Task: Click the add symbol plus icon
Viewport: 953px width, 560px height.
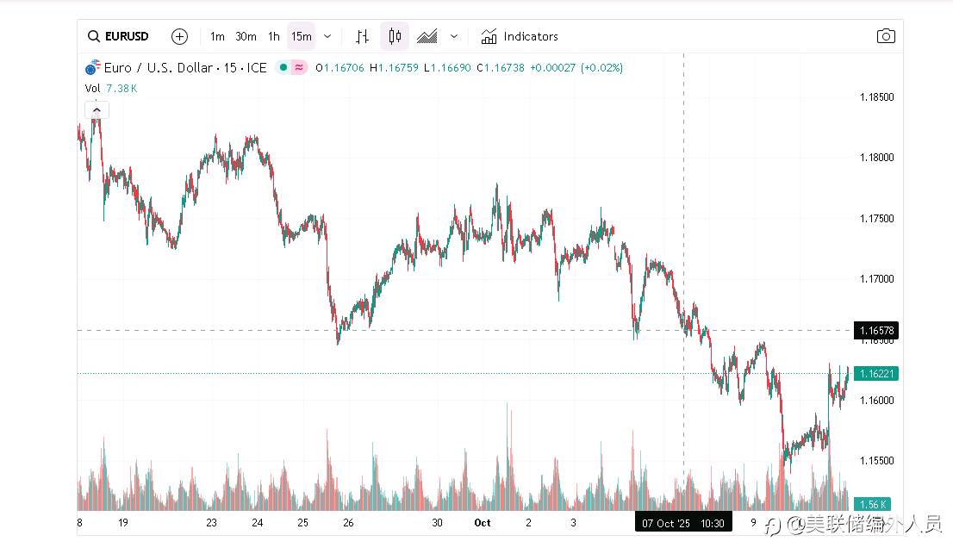Action: (179, 36)
